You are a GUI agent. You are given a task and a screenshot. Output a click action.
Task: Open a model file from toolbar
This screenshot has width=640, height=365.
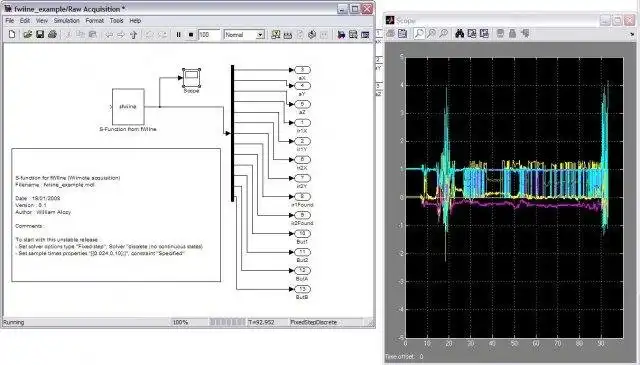click(x=27, y=35)
